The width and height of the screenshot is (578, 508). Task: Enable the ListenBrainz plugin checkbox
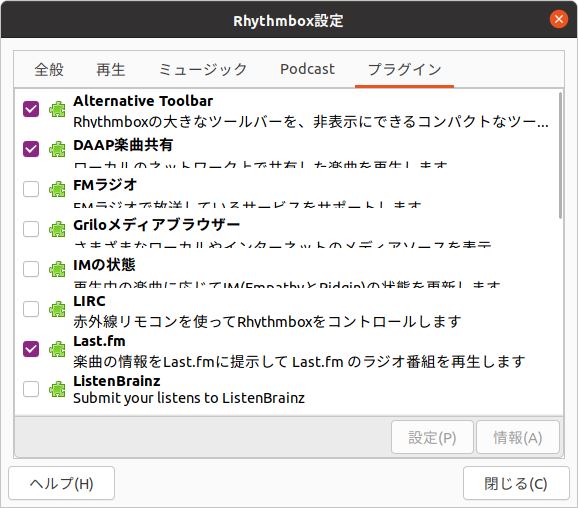tap(31, 389)
